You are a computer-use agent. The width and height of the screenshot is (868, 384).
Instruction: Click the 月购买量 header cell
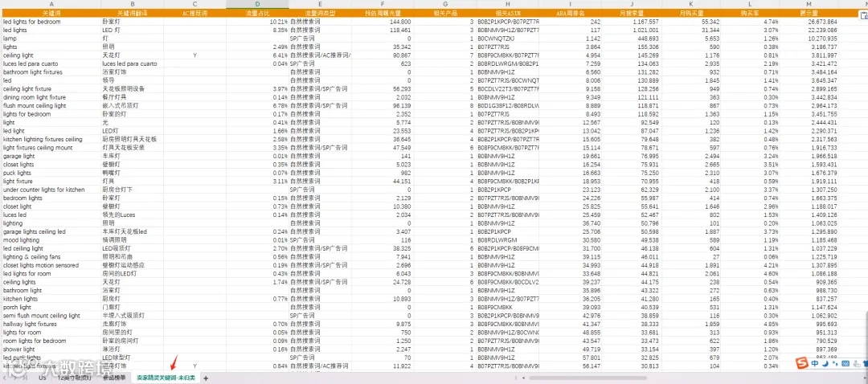coord(691,13)
